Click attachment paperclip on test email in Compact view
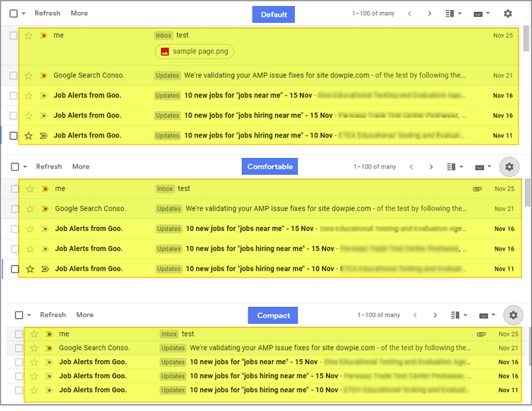 (x=481, y=334)
